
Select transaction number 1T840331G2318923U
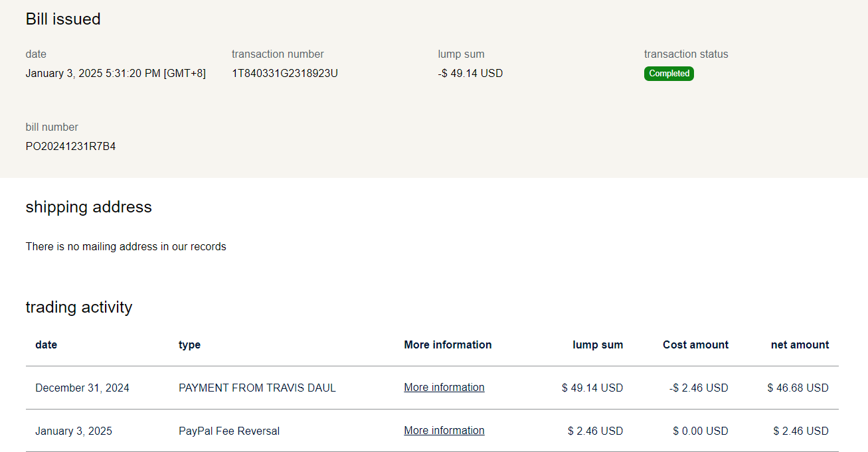coord(284,74)
